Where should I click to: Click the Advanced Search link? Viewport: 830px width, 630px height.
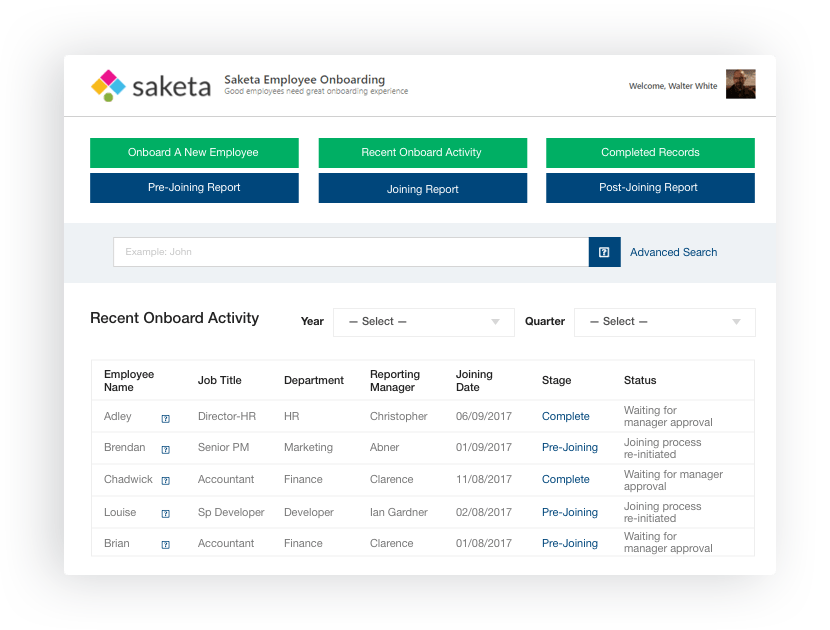click(673, 252)
